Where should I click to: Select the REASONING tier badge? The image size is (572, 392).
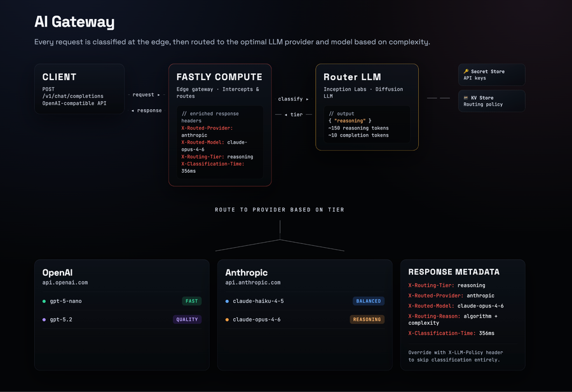[367, 320]
